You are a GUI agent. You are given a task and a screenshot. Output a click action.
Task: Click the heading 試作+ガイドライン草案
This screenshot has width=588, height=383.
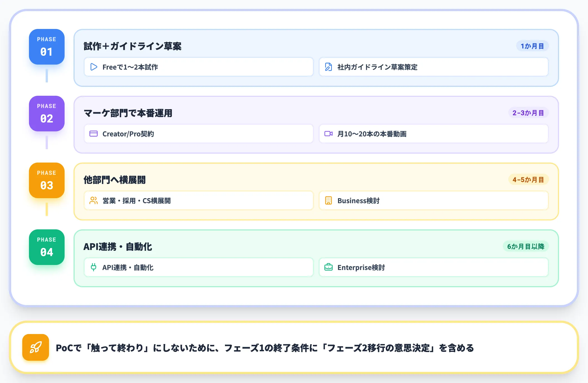click(x=133, y=46)
